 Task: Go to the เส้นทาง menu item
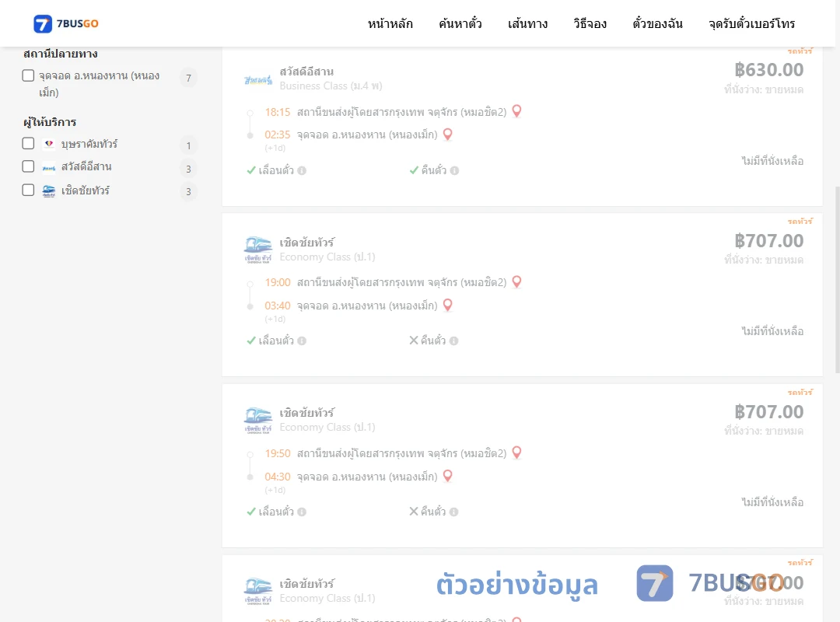527,23
